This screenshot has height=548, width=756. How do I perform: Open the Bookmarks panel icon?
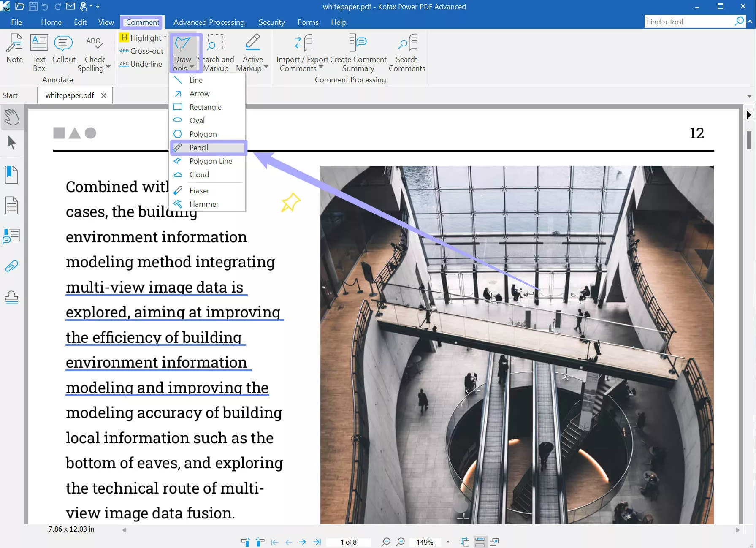11,174
